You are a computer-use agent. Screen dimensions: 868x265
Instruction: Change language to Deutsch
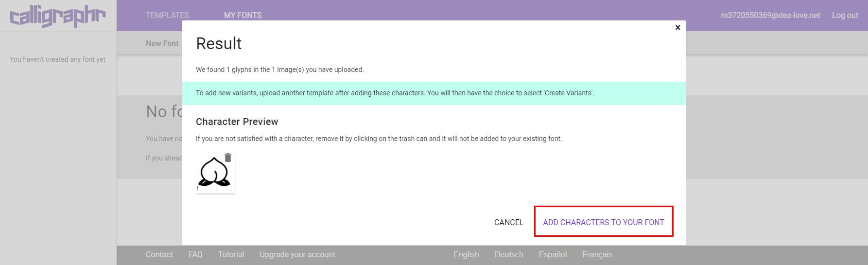point(509,254)
